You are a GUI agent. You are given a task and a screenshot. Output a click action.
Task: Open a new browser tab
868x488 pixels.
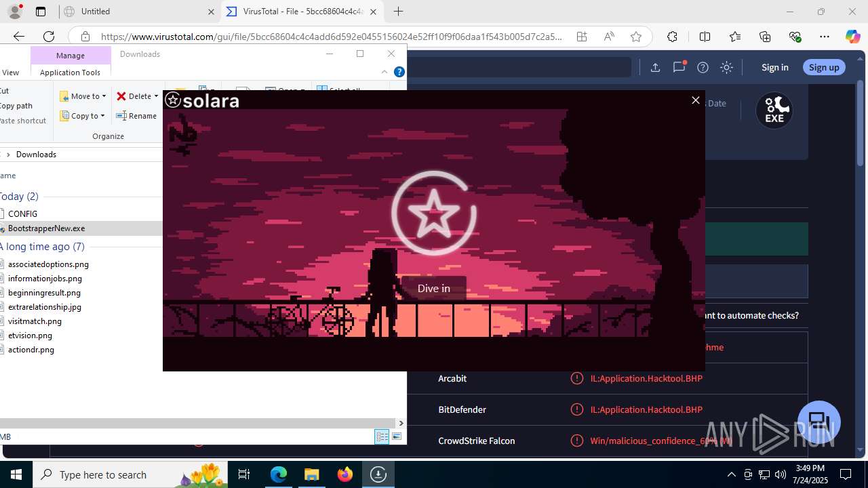click(x=398, y=12)
